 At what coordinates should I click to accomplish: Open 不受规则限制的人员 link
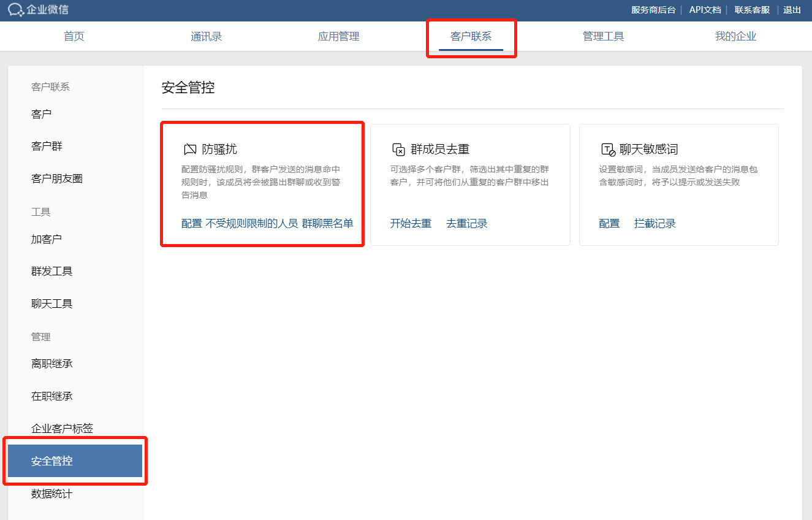pos(251,224)
